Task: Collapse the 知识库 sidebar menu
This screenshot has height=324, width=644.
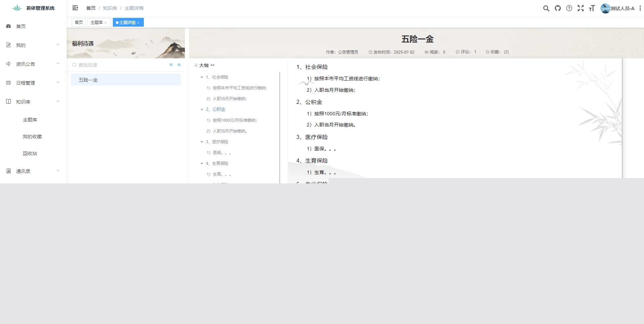Action: pyautogui.click(x=58, y=101)
